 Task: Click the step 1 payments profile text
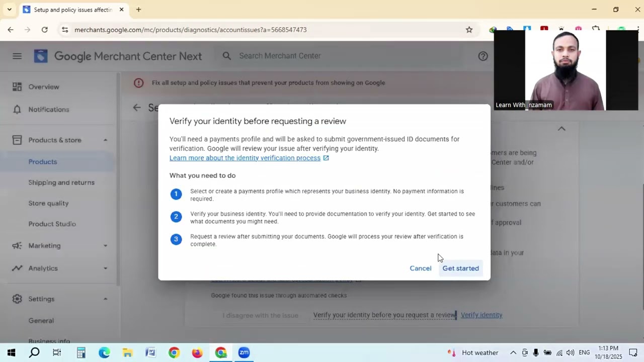[x=327, y=195]
